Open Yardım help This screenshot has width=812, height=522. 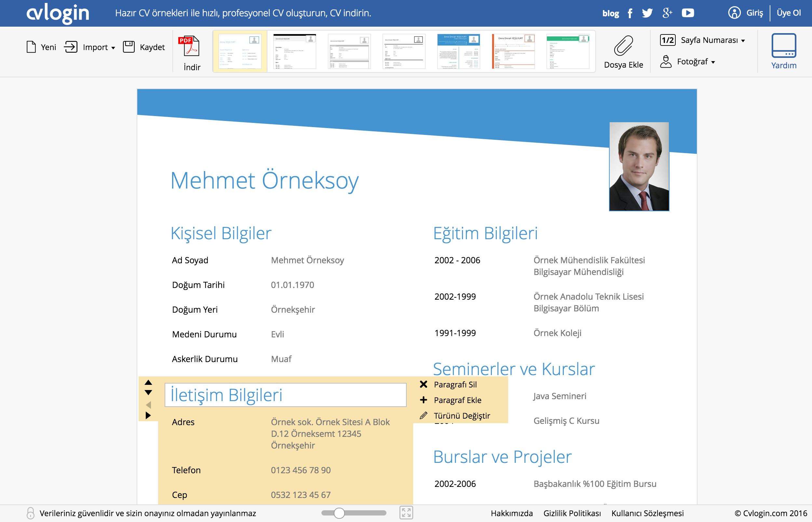tap(783, 52)
